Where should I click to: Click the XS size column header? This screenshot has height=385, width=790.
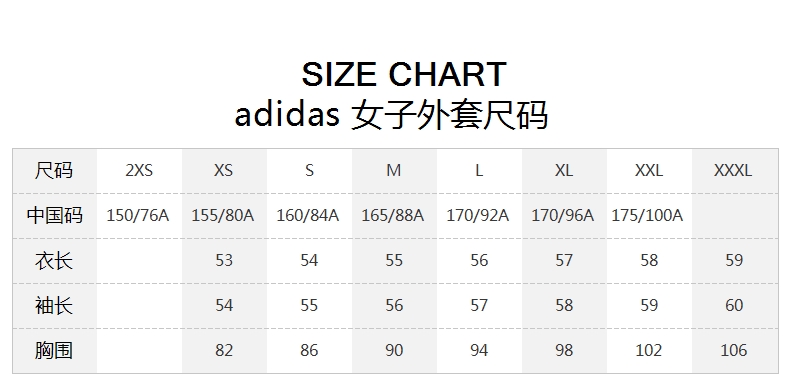[224, 171]
